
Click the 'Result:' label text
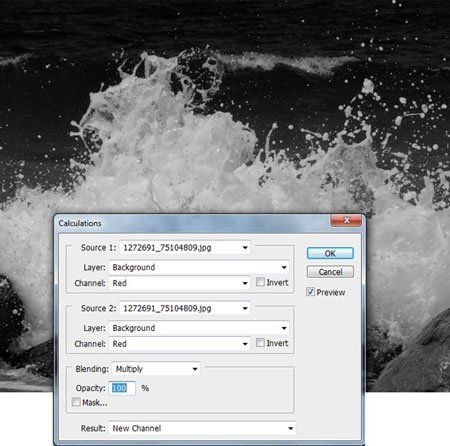click(x=93, y=428)
